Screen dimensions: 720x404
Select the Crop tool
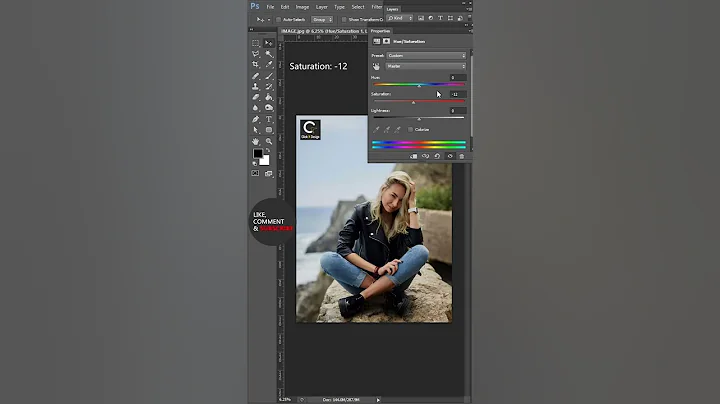coord(255,65)
